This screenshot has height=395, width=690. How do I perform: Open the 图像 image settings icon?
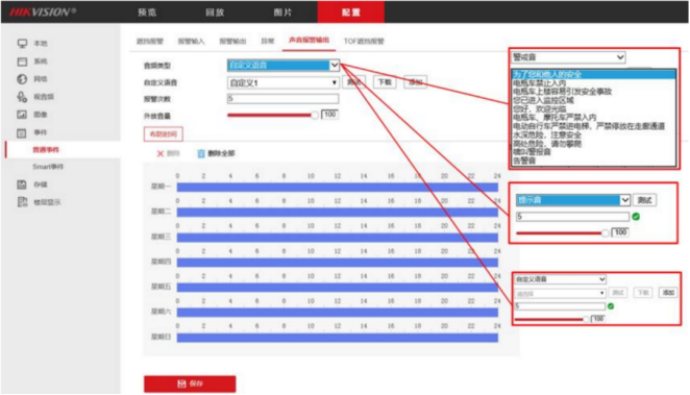point(22,114)
